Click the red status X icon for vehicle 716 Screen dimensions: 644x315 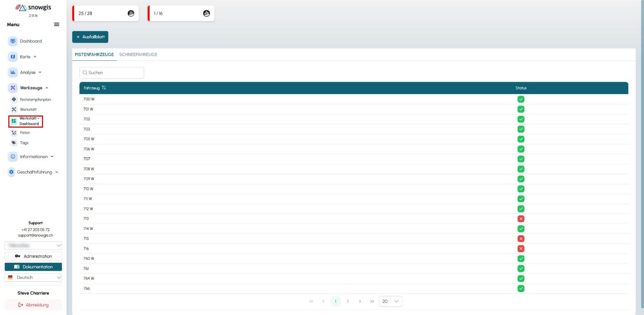point(521,248)
